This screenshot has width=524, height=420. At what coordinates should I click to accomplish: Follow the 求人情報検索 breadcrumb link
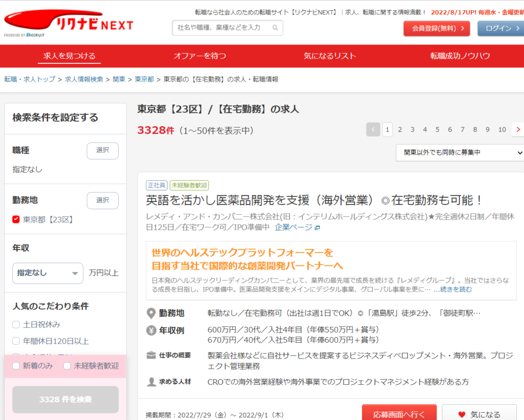coord(84,79)
